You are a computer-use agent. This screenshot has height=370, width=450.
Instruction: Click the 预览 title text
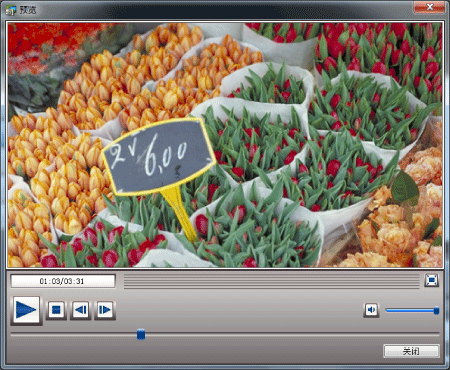28,10
